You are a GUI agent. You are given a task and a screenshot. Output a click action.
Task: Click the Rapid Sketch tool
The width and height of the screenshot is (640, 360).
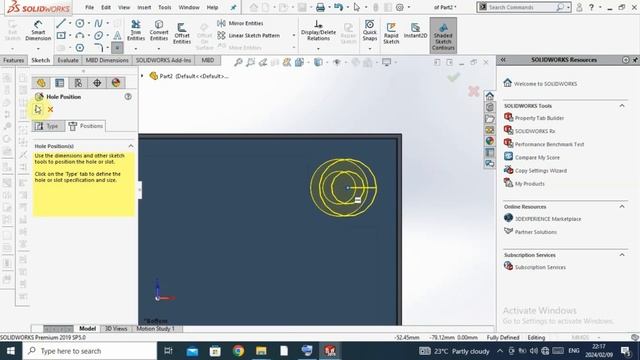point(391,33)
